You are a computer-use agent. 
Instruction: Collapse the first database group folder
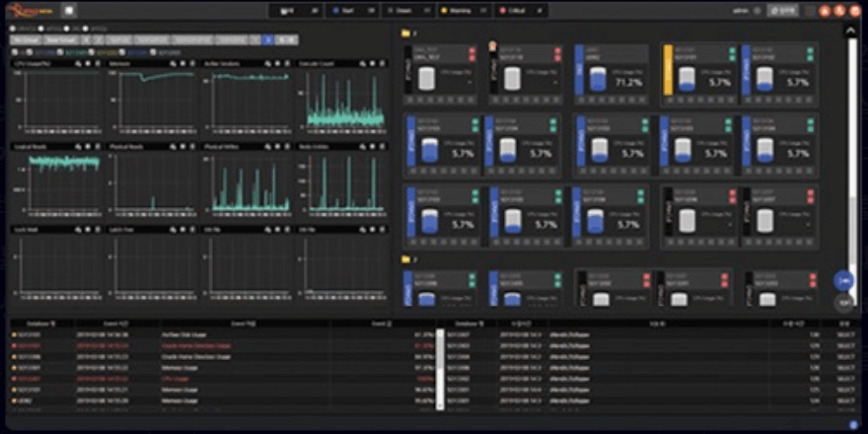pos(405,34)
